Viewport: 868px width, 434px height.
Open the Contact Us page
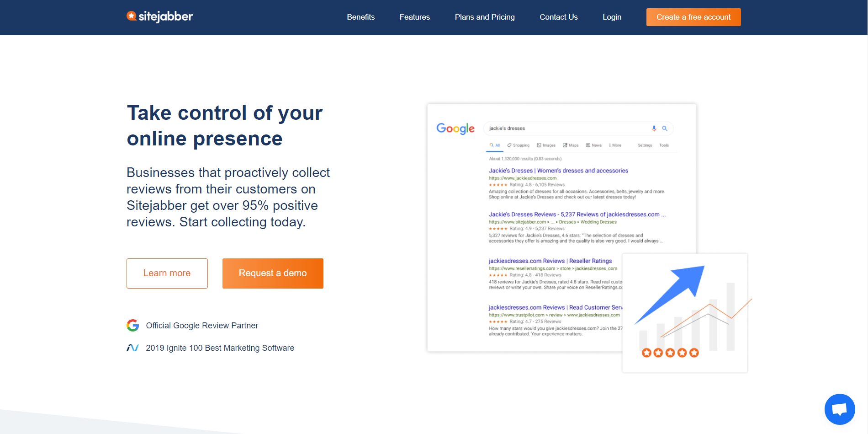(x=558, y=17)
